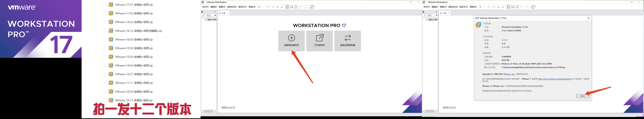Open the VMware, Inc. copyright link
Viewport: 644px width, 119px height.
point(509,74)
